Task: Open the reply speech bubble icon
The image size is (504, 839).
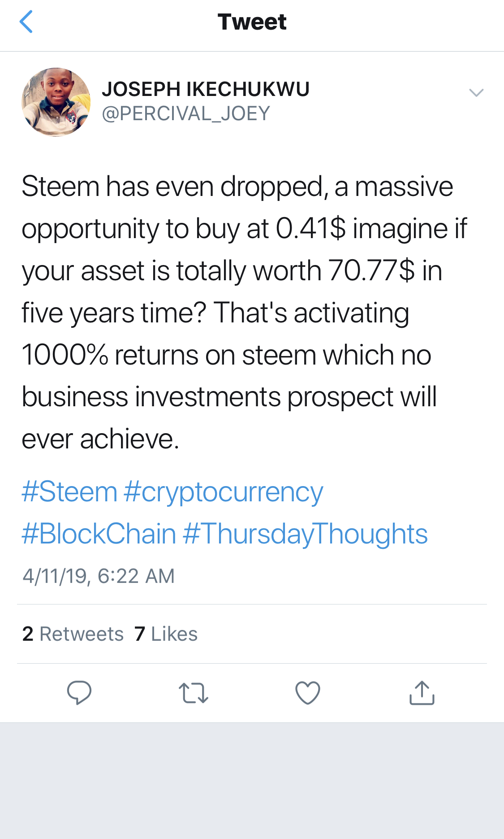Action: tap(79, 692)
